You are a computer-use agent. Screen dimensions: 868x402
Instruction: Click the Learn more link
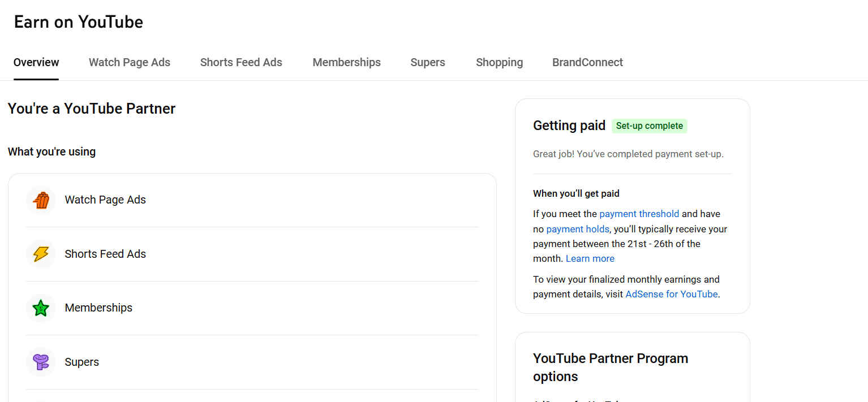point(590,258)
